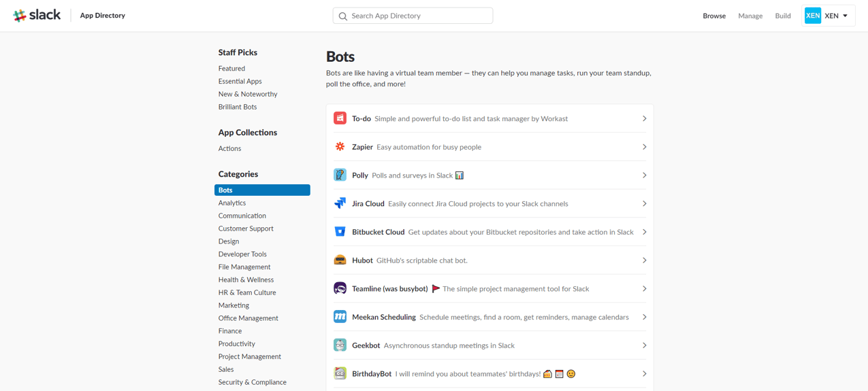Screen dimensions: 868x391
Task: Open the Jira Cloud icon
Action: [x=340, y=203]
